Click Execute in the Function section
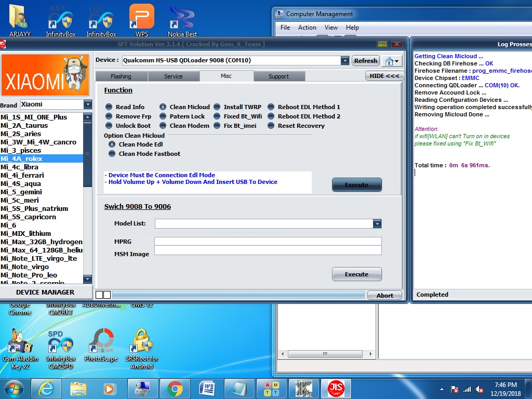 [x=356, y=185]
